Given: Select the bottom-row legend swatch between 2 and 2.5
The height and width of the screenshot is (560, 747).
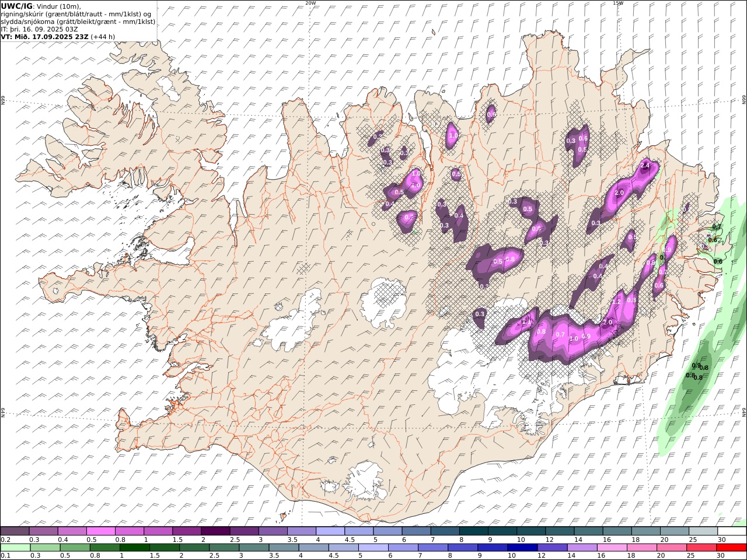Looking at the screenshot, I should 194,548.
